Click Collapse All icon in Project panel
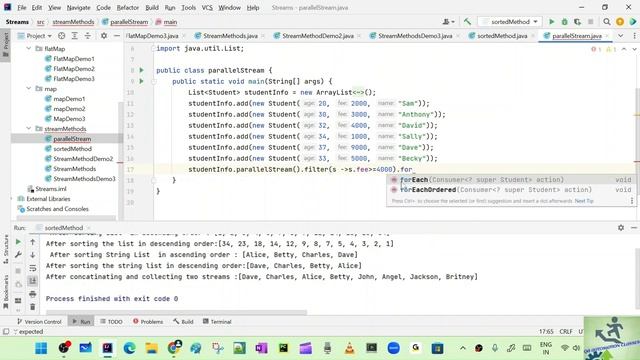 88,36
